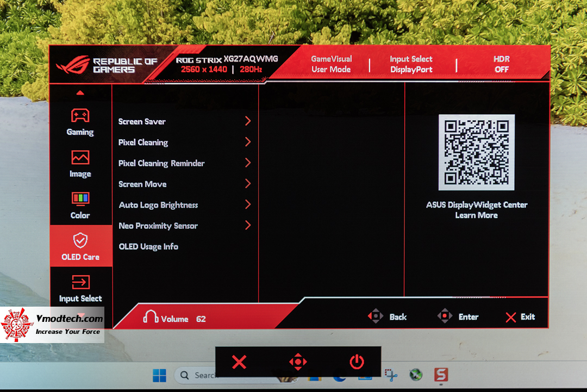Expand the Auto Logo Brightness chevron

tap(248, 204)
